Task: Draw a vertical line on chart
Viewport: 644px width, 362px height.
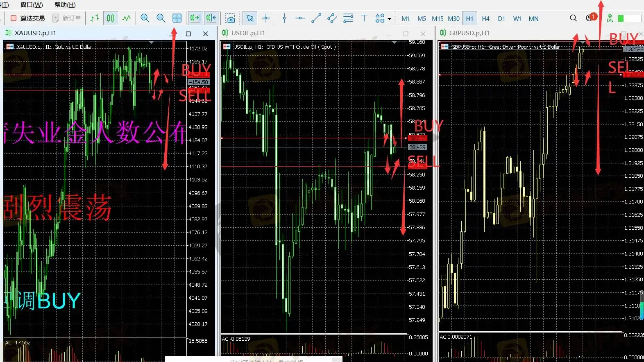Action: click(x=284, y=18)
